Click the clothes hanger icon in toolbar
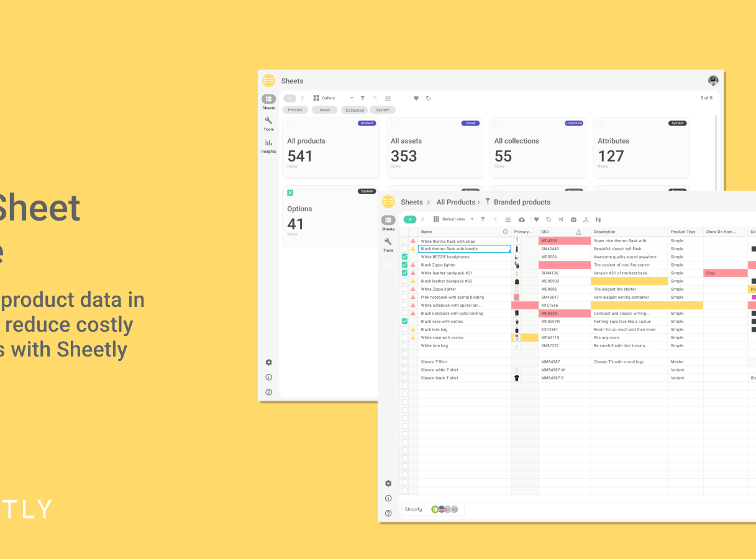Viewport: 756px width, 559px height. point(586,219)
